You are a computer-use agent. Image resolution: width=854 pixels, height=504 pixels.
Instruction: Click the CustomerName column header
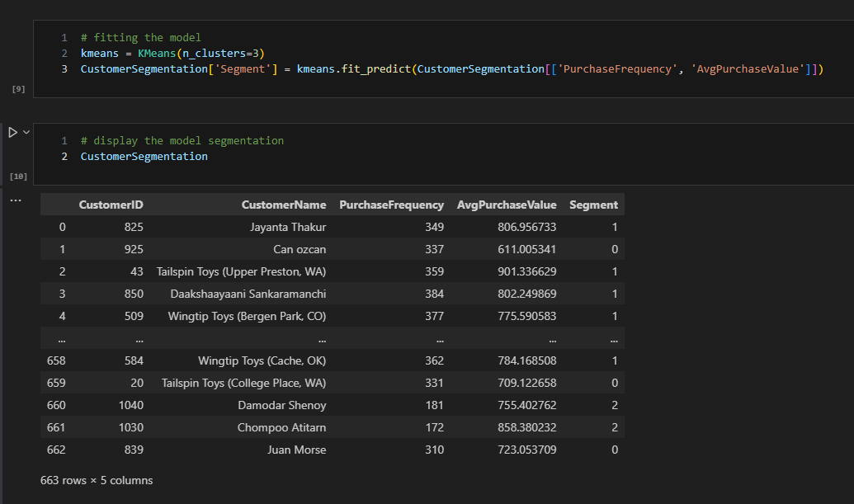click(x=284, y=205)
